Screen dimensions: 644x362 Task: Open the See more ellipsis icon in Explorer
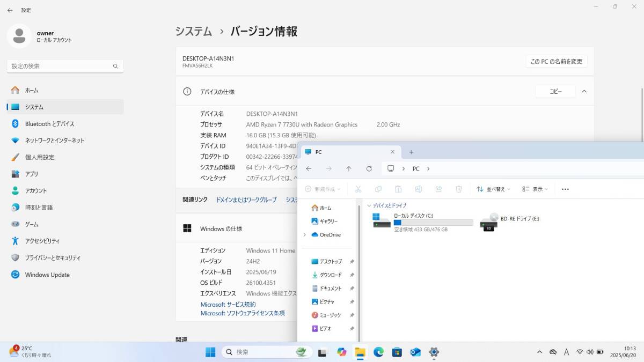click(565, 189)
